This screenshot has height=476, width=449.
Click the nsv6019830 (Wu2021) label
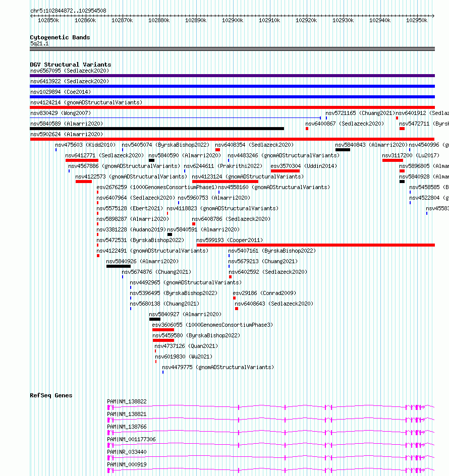[x=184, y=356]
